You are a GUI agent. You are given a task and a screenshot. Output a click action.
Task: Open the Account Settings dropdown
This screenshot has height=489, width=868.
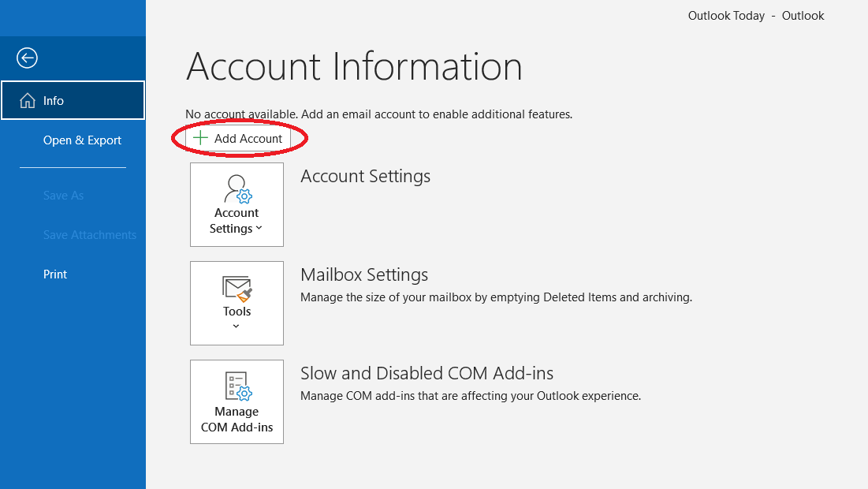click(x=237, y=204)
